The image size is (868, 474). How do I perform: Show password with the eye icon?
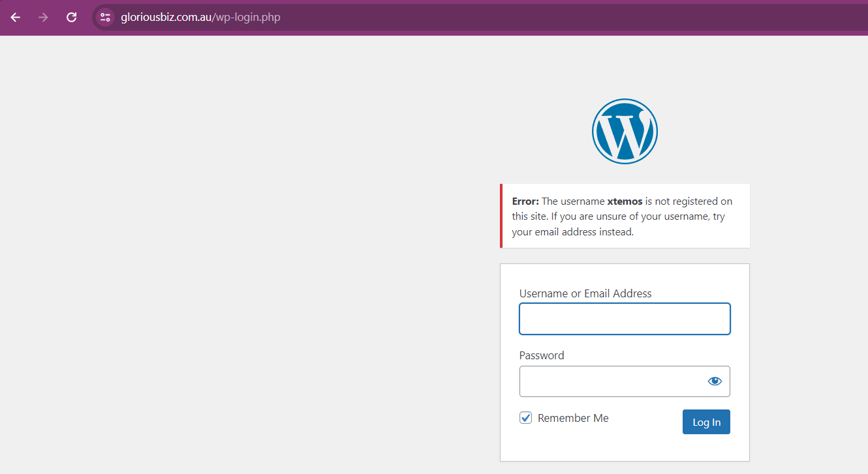pos(715,381)
